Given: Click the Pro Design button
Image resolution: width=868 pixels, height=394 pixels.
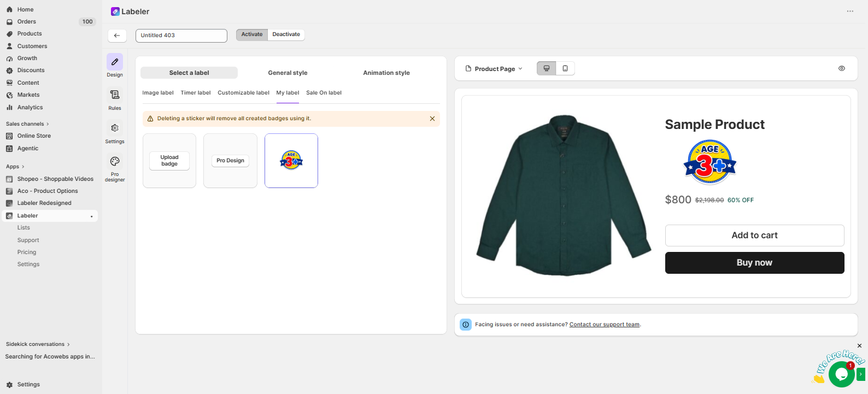Looking at the screenshot, I should (x=230, y=161).
